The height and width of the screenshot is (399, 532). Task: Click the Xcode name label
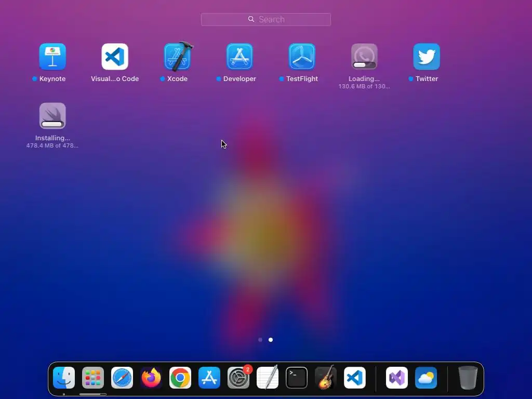[177, 79]
